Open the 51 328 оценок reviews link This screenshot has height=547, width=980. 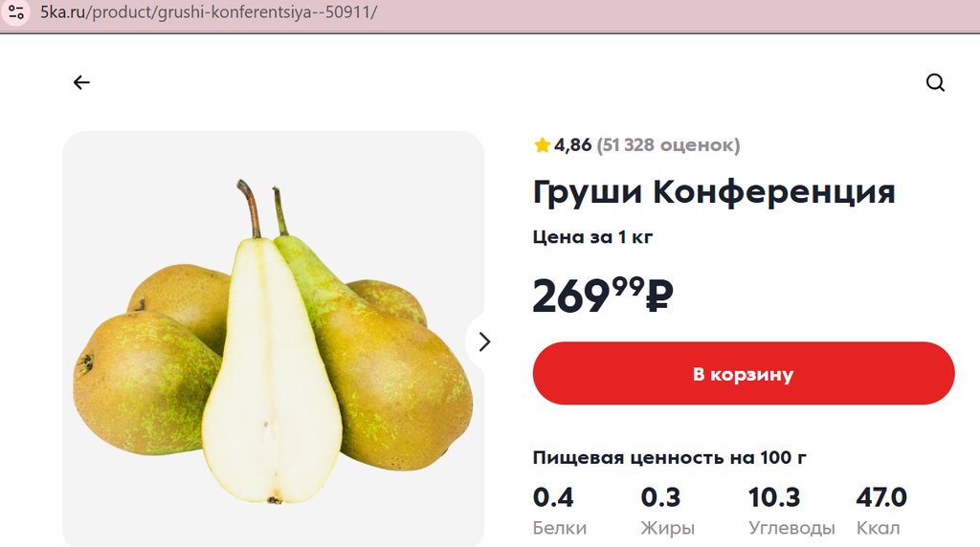tap(668, 144)
